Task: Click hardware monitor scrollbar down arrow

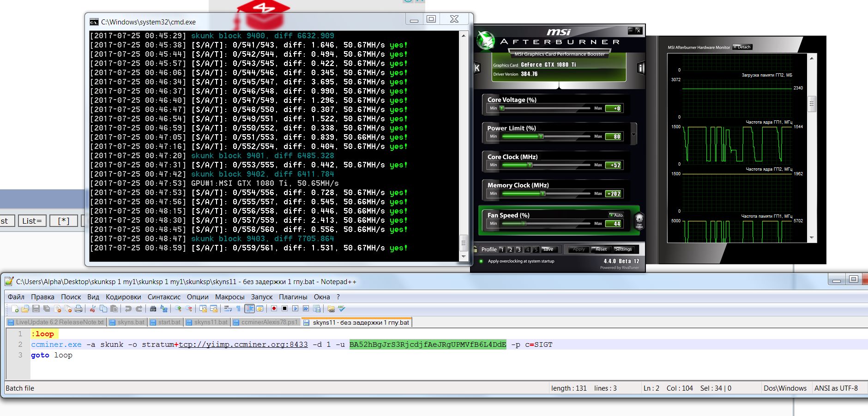Action: click(x=812, y=238)
